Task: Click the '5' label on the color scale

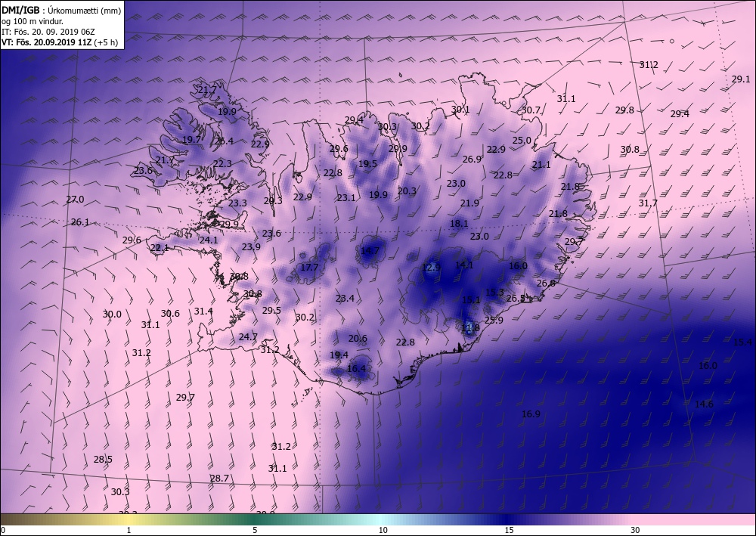Action: pyautogui.click(x=255, y=530)
